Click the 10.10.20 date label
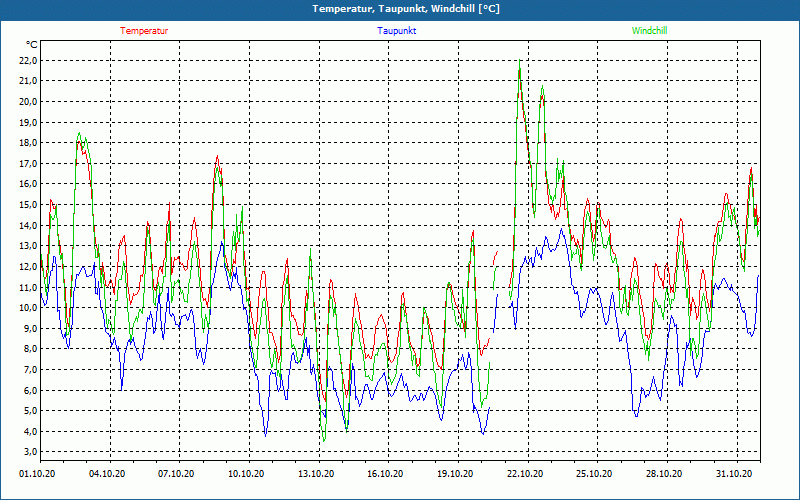 (x=246, y=475)
